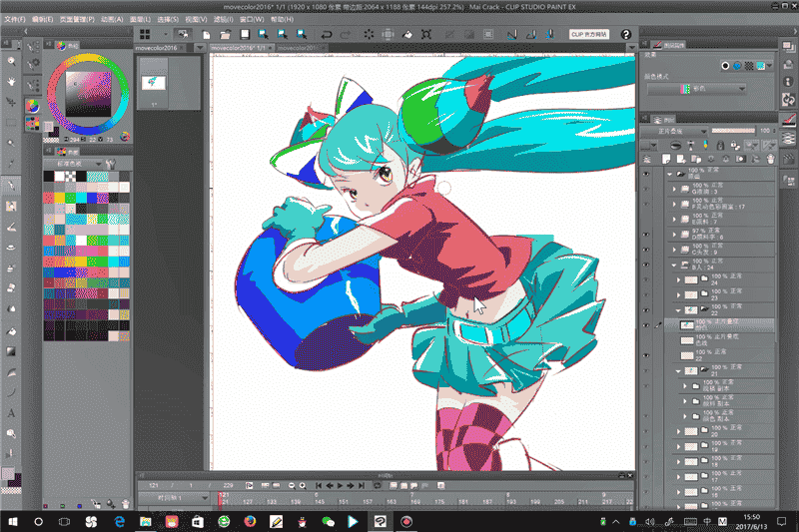Select the magnifier zoom tool

pyautogui.click(x=11, y=61)
